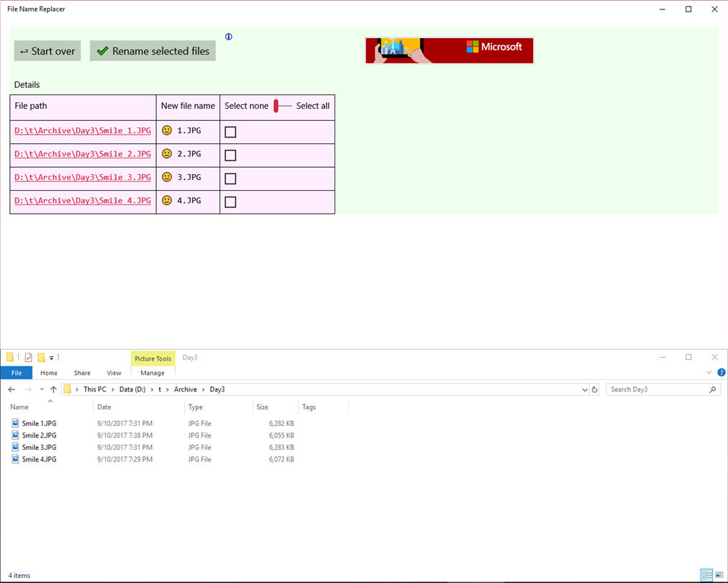Check the box for Smile 4.JPG row
Image resolution: width=728 pixels, height=583 pixels.
tap(230, 202)
